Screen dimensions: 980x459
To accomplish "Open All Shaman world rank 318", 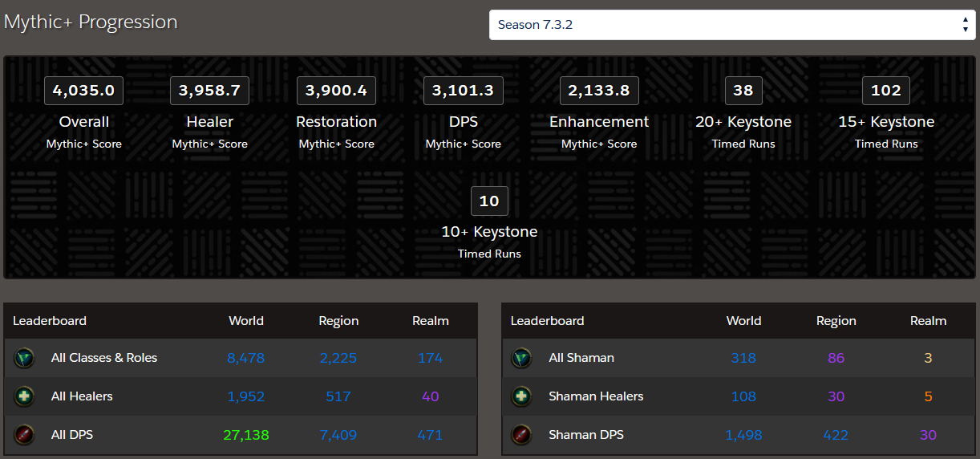I will (x=744, y=358).
